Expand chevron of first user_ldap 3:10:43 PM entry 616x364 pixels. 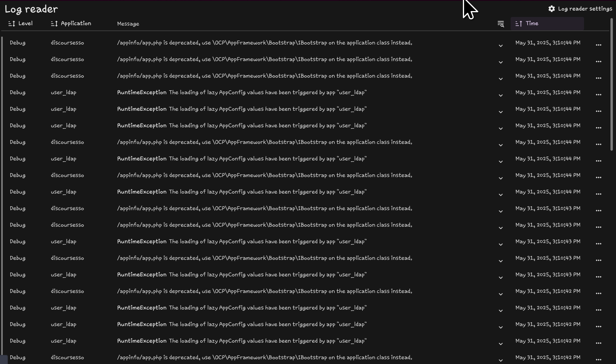coord(500,245)
